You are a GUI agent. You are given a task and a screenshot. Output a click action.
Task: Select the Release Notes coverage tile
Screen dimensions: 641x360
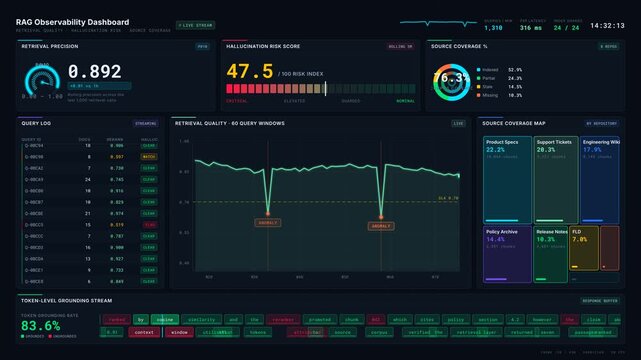(x=551, y=254)
